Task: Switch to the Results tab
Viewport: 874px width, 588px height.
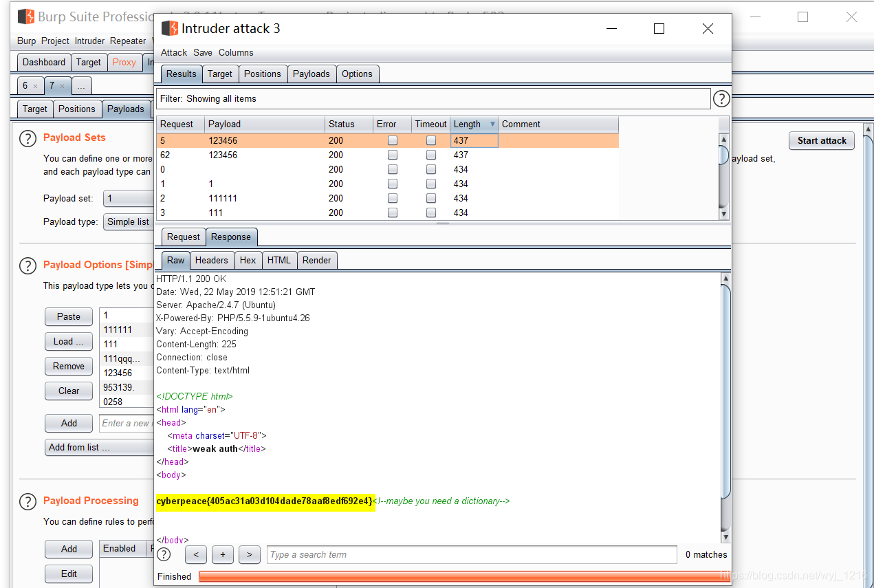Action: point(182,74)
